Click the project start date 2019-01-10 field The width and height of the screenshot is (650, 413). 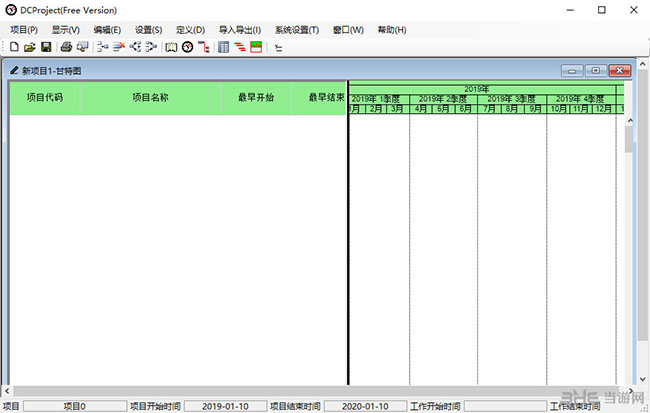pos(225,406)
